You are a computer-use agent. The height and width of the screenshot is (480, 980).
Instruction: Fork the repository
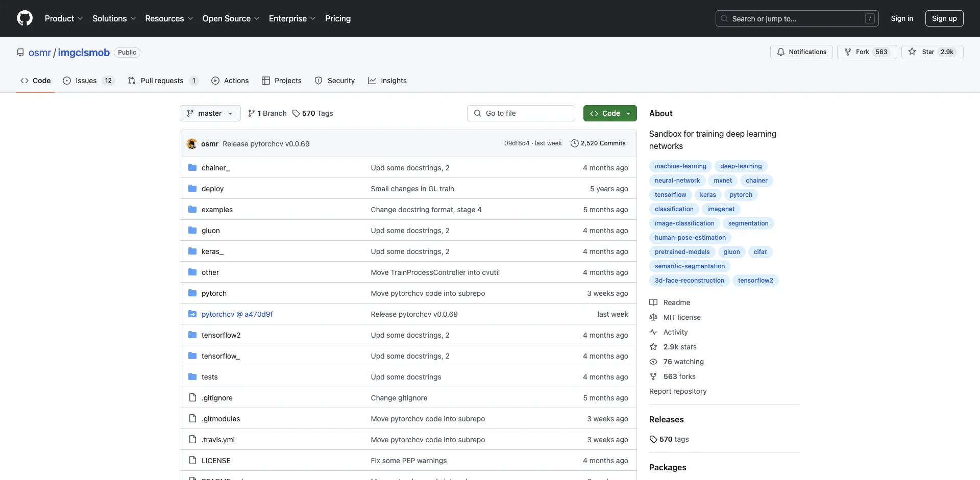pyautogui.click(x=867, y=52)
